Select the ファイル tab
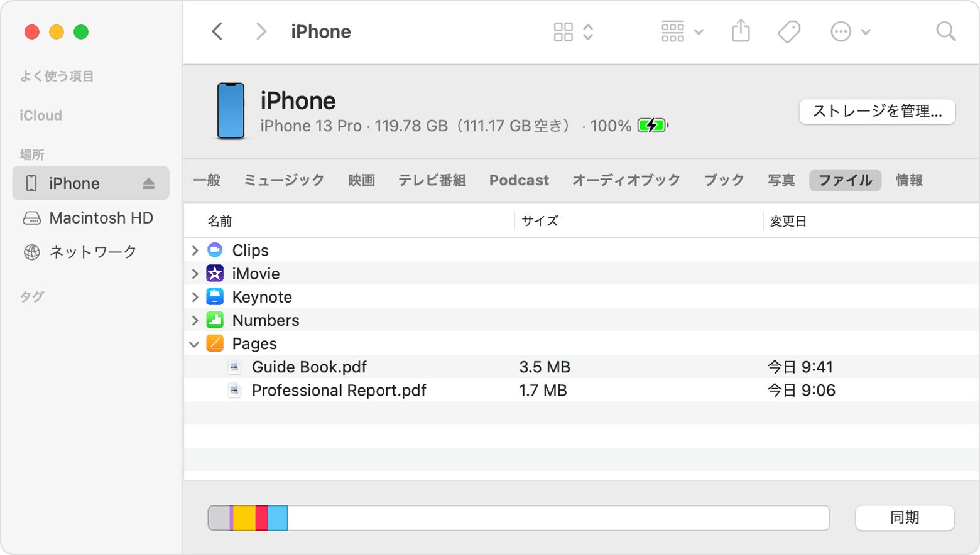Viewport: 980px width, 555px height. click(845, 181)
